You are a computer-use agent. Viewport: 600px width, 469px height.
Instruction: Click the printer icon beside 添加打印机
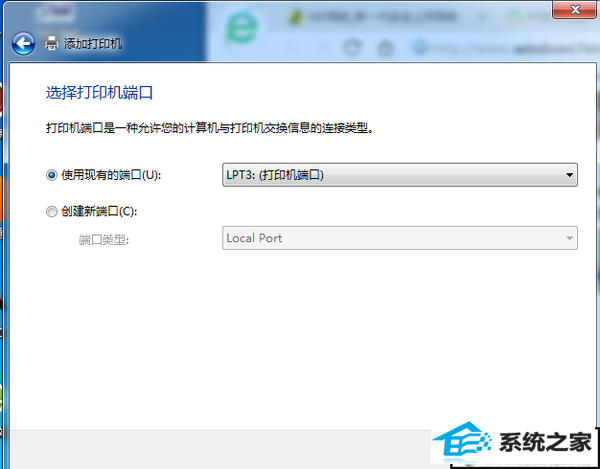[52, 43]
